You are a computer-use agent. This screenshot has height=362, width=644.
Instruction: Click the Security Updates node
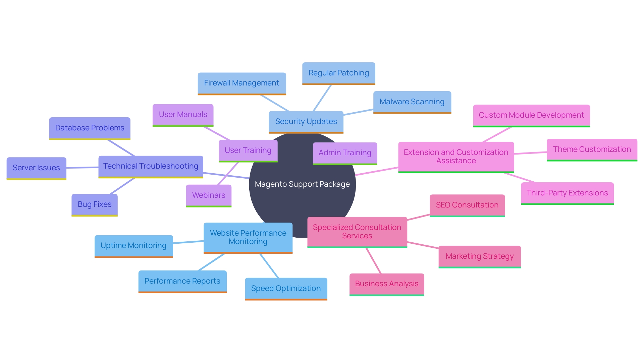[x=307, y=122]
